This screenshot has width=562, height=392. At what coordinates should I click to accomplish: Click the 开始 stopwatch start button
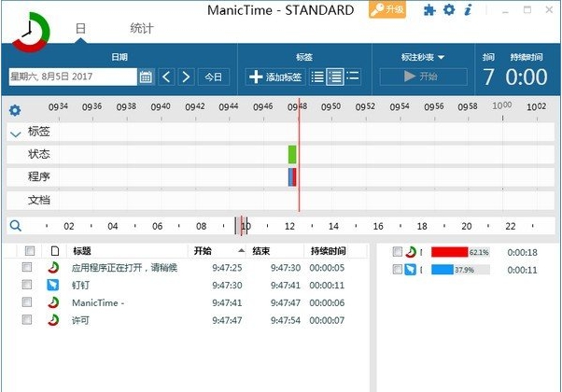[x=423, y=77]
